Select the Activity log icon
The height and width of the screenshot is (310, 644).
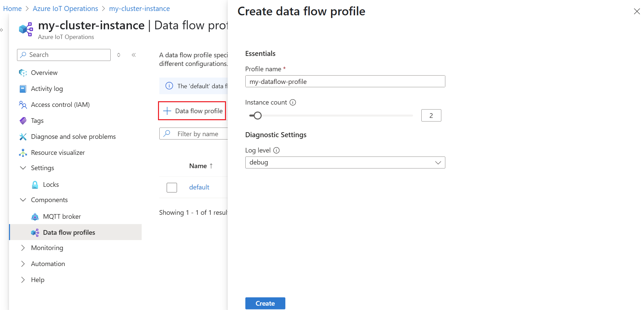(22, 89)
